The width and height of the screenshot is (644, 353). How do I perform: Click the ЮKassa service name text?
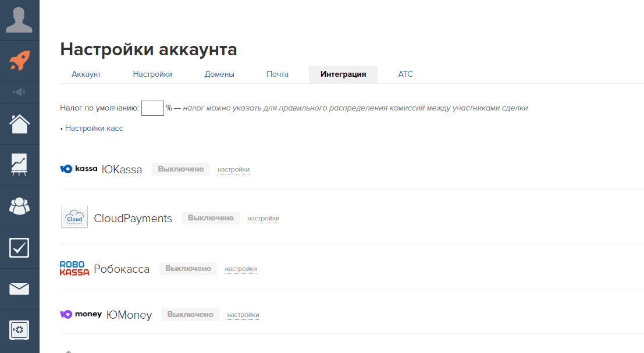point(122,170)
